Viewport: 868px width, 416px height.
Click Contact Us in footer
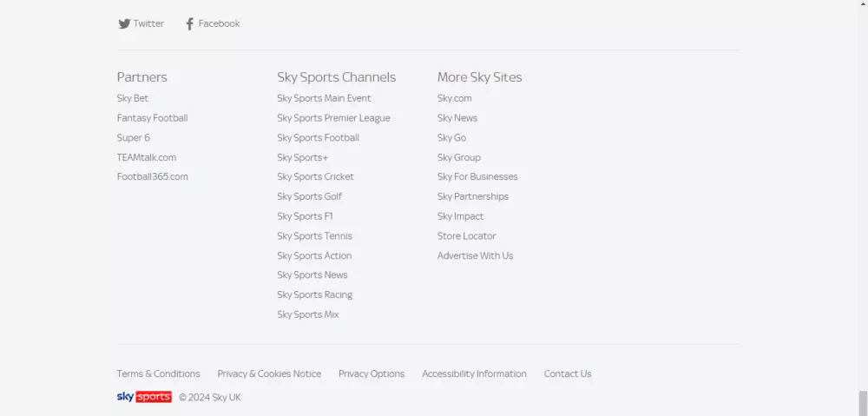(x=568, y=374)
